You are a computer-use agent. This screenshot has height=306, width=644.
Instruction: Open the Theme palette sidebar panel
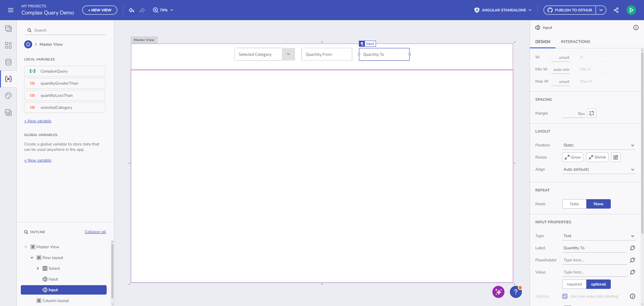[x=8, y=96]
